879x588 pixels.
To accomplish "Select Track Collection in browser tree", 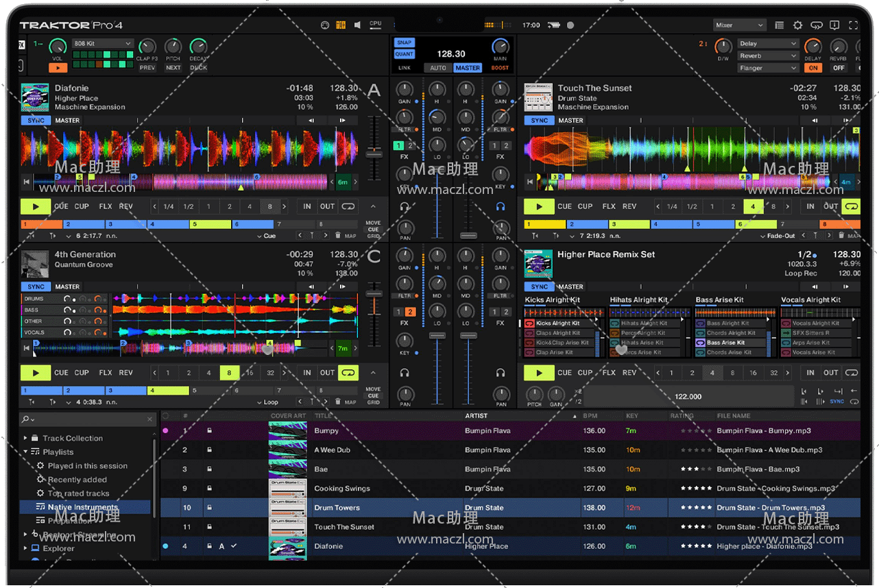I will (x=72, y=439).
